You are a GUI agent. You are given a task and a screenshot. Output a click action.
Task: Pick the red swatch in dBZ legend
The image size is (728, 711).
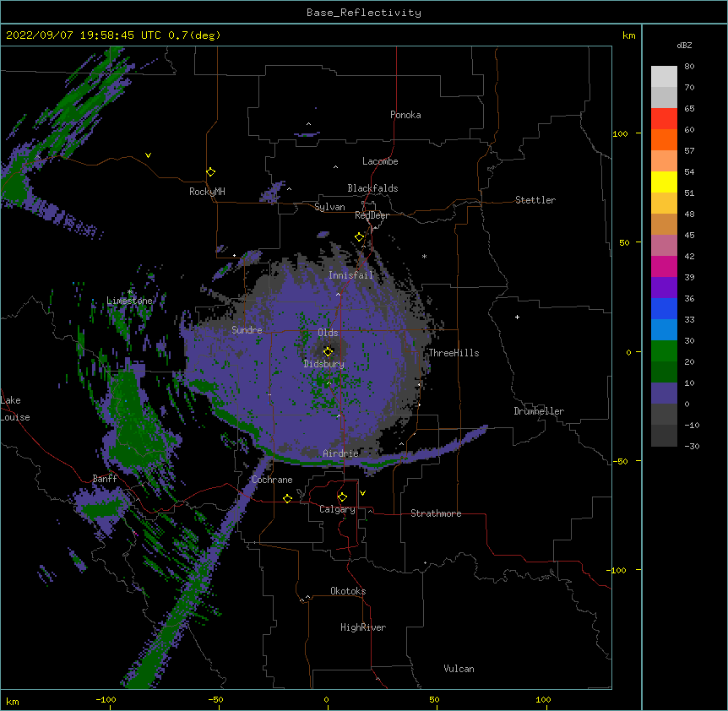[x=664, y=119]
